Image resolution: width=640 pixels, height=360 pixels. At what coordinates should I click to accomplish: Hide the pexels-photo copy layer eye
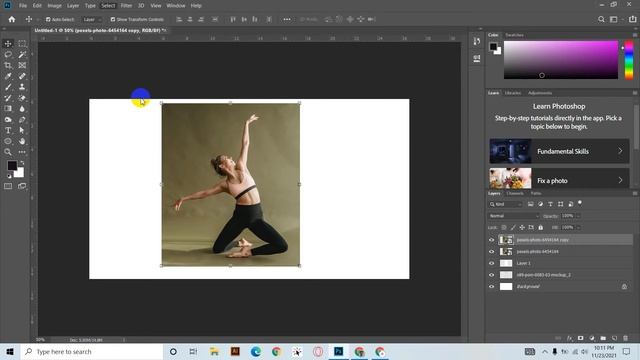tap(491, 240)
